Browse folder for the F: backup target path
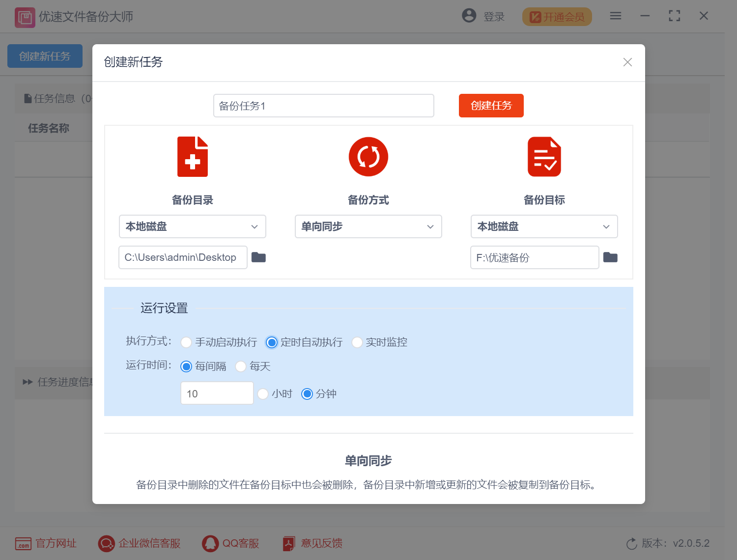The width and height of the screenshot is (737, 560). point(610,257)
